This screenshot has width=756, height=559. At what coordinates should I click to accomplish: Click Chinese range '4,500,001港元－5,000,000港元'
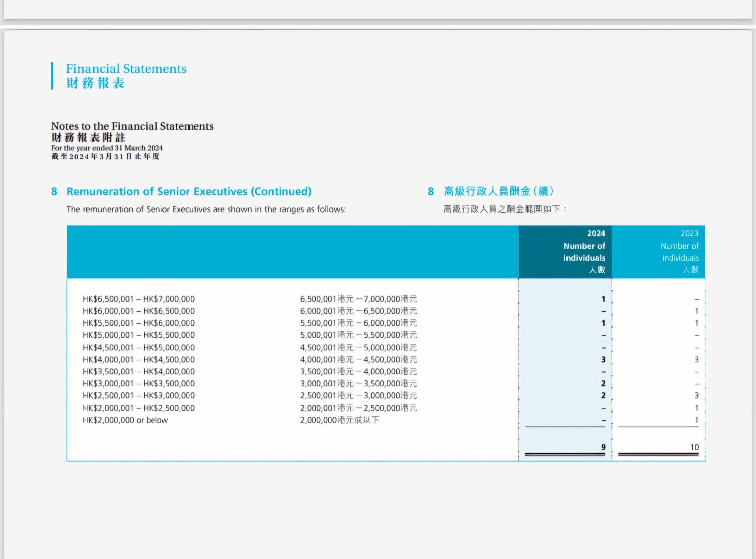[358, 347]
